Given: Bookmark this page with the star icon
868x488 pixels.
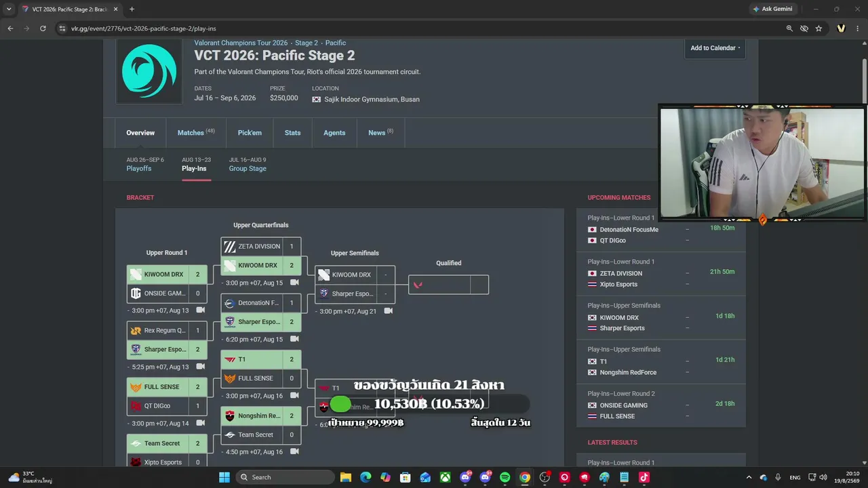Looking at the screenshot, I should pyautogui.click(x=818, y=28).
